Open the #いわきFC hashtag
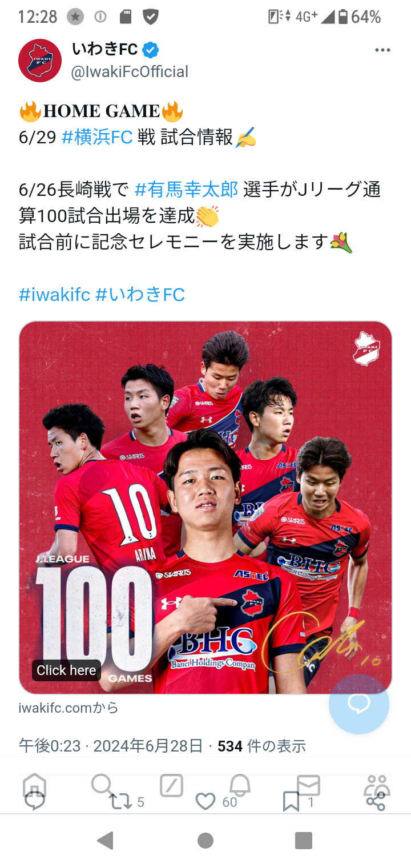The image size is (411, 868). click(x=140, y=295)
